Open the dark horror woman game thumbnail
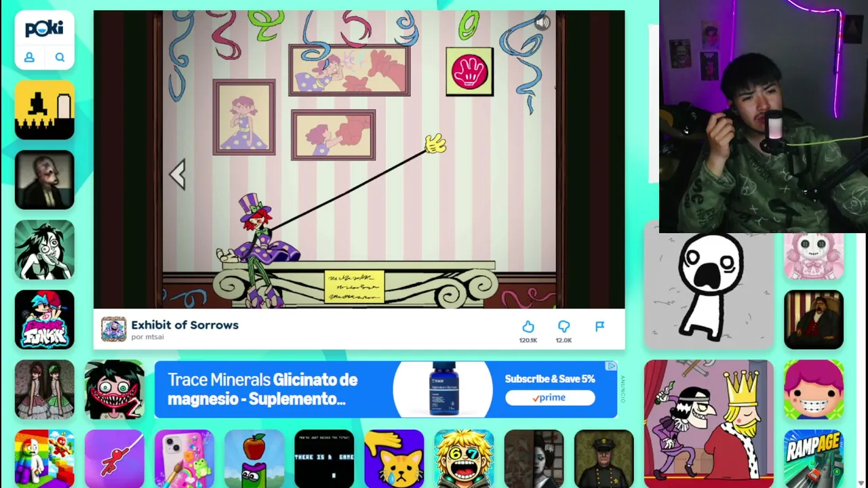The width and height of the screenshot is (868, 488). (534, 459)
